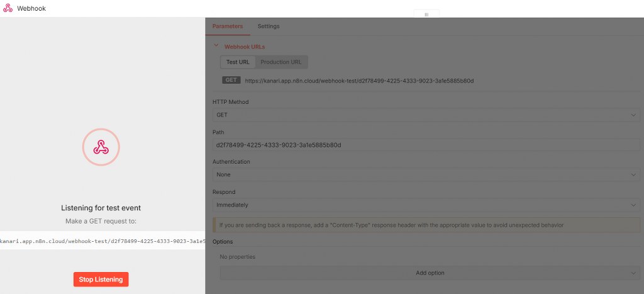644x294 pixels.
Task: Click the Webhook node icon in header
Action: 8,9
